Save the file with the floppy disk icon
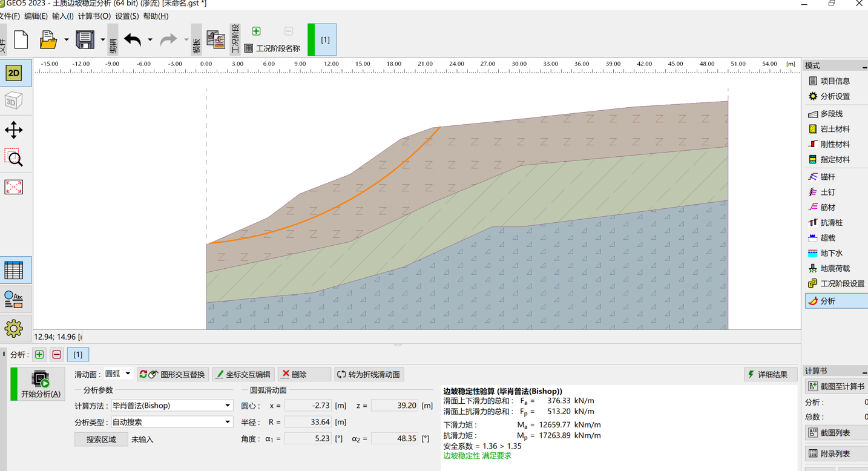 pos(85,40)
